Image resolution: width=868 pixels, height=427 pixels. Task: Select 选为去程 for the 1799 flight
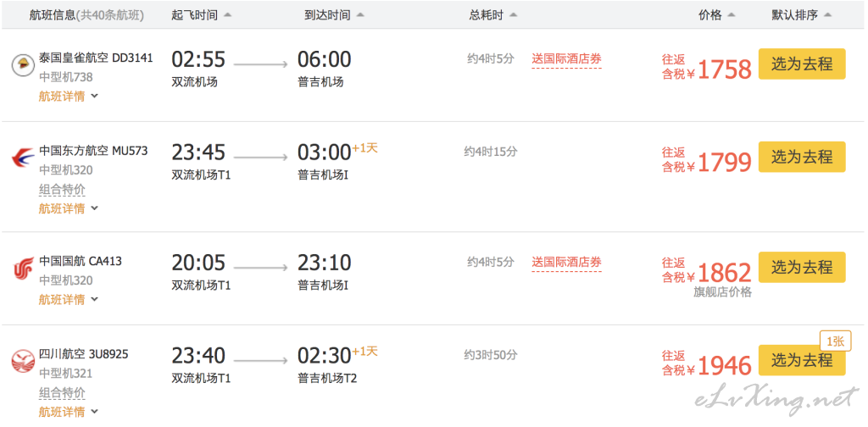[x=802, y=157]
